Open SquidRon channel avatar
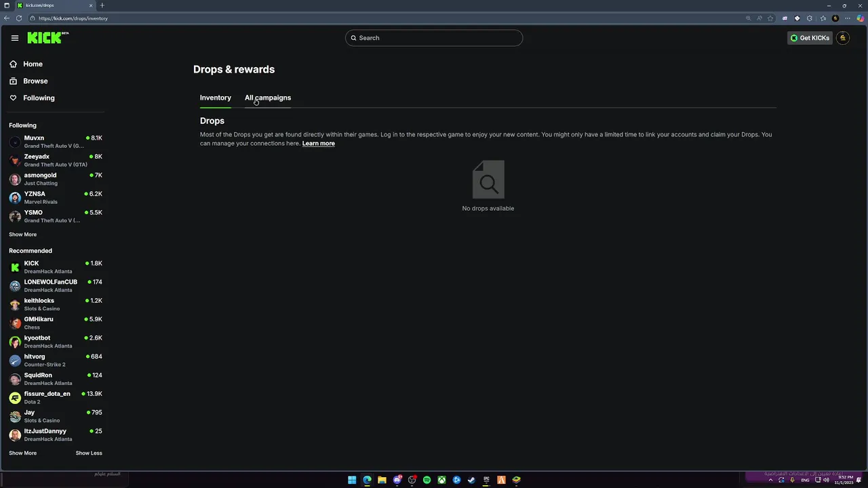This screenshot has width=868, height=488. 15,379
